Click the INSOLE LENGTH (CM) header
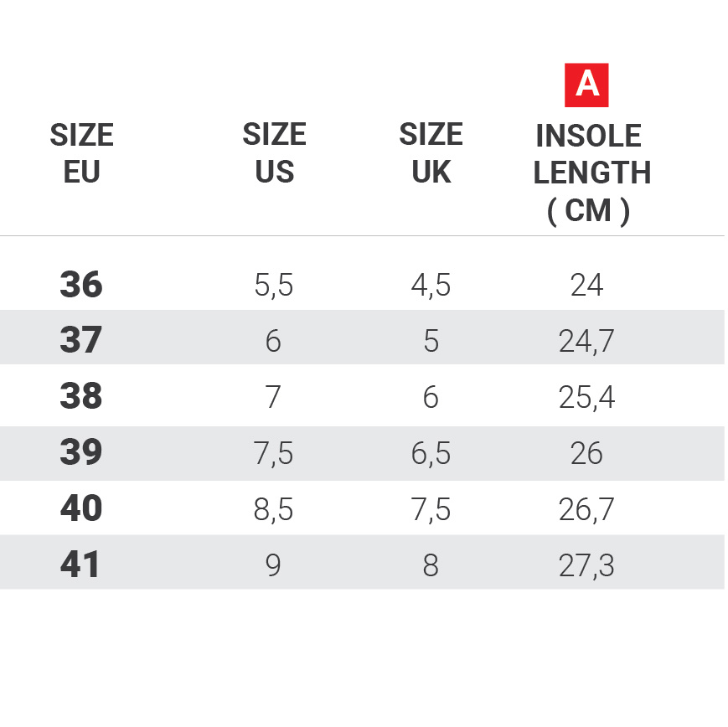 (x=591, y=173)
